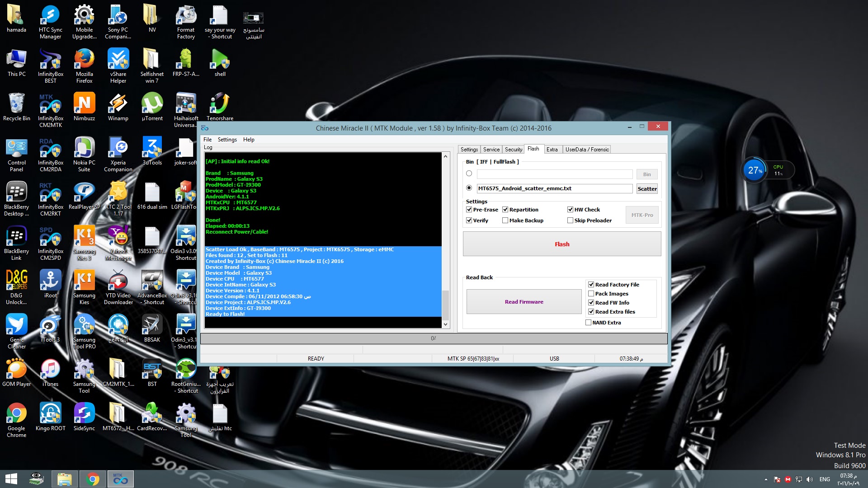Open Chrome from the taskbar
The height and width of the screenshot is (488, 868).
tap(92, 479)
